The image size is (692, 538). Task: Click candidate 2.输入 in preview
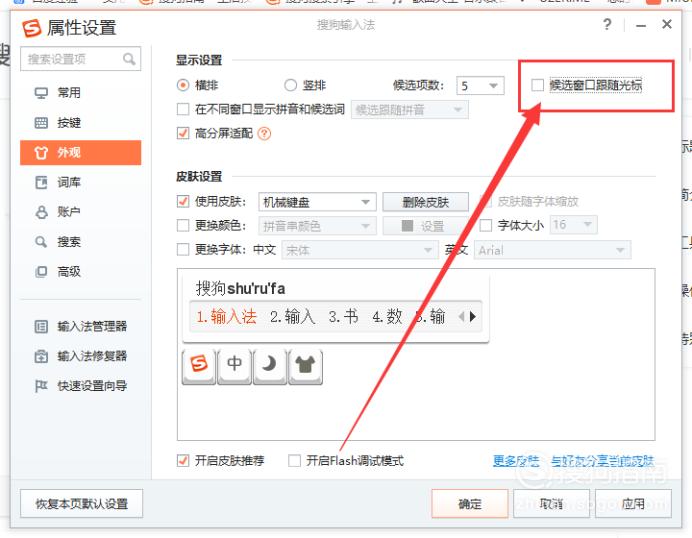pyautogui.click(x=293, y=316)
